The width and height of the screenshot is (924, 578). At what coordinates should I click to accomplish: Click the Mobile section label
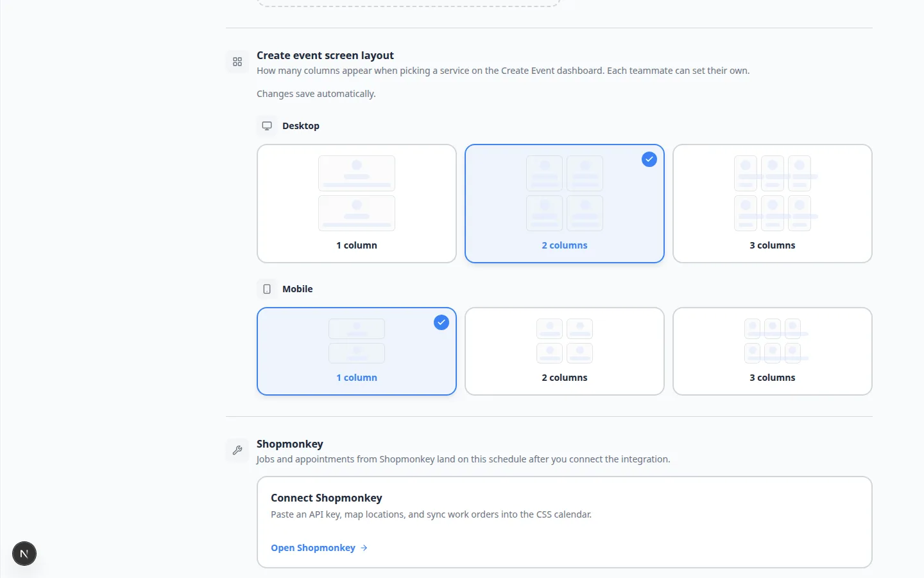[x=298, y=289]
